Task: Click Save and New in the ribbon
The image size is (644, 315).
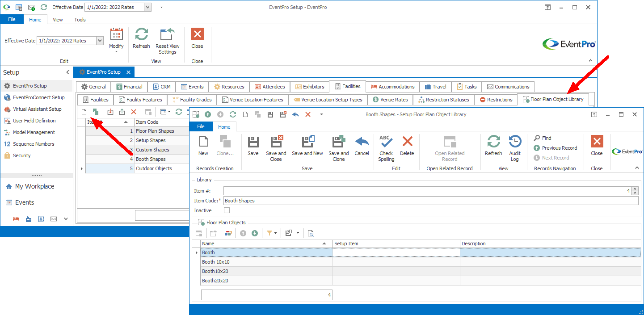Action: coord(307,146)
